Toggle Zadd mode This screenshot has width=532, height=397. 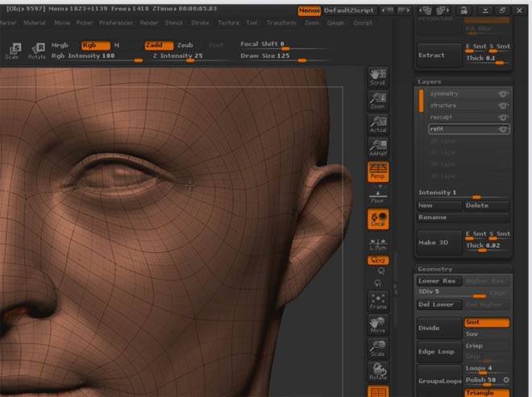tap(159, 45)
